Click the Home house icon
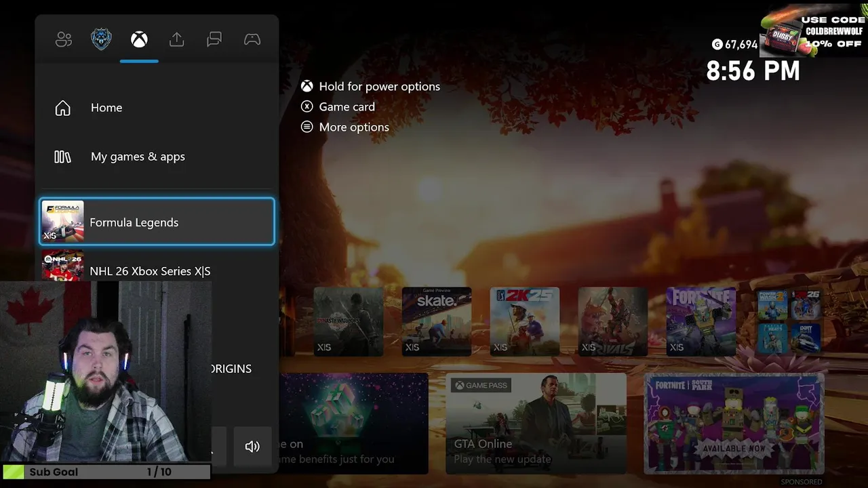 point(62,108)
